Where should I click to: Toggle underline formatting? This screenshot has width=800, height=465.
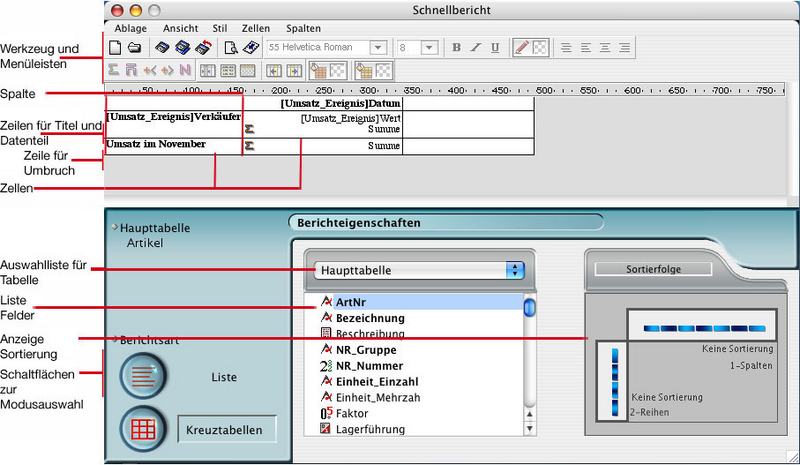[494, 48]
